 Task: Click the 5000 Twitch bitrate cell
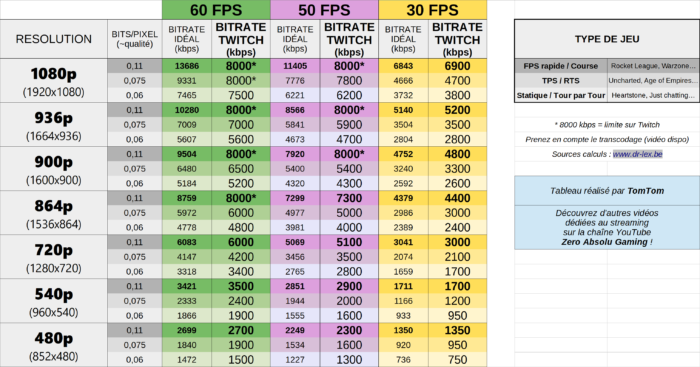click(x=349, y=213)
